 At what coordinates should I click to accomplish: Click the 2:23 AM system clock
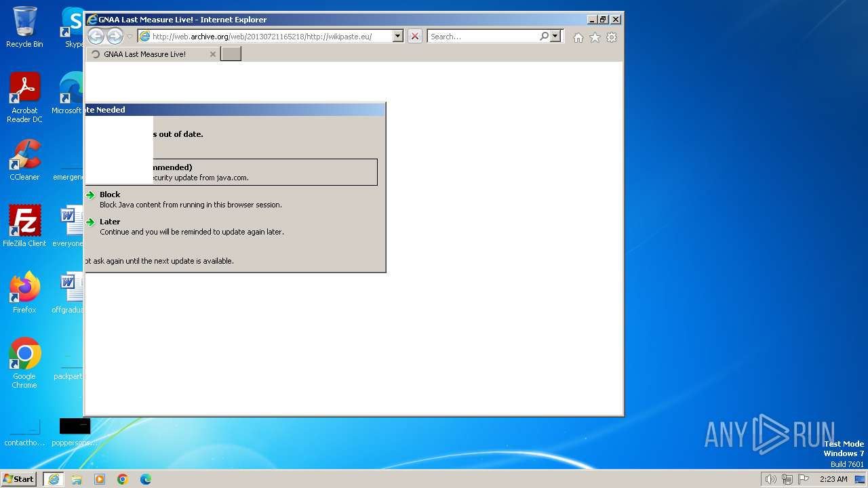coord(833,479)
